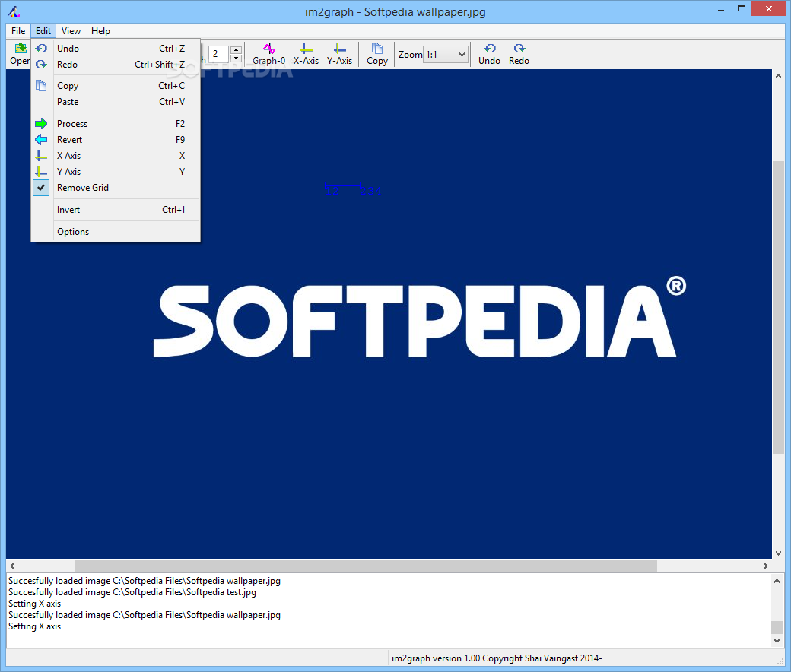The height and width of the screenshot is (672, 791).
Task: Choose Y Axis in the Edit menu
Action: [116, 171]
